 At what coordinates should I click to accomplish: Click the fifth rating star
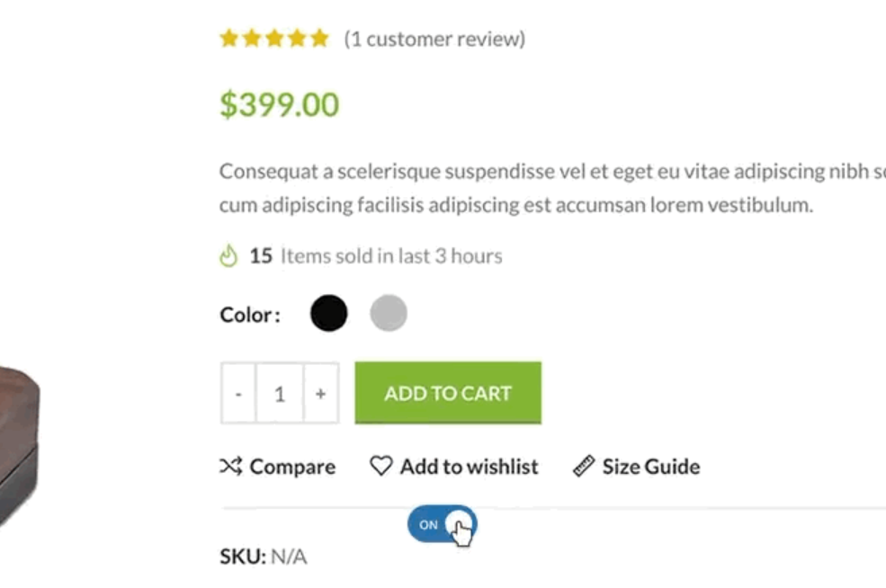point(321,38)
